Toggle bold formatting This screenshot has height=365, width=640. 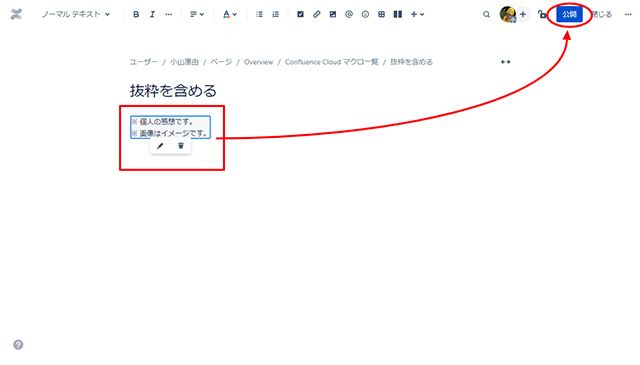(x=136, y=14)
